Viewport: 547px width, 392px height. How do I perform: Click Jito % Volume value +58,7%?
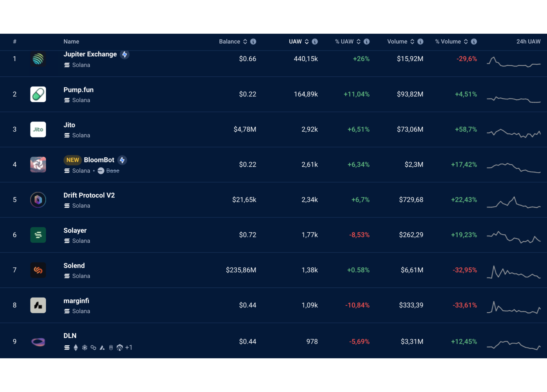(x=466, y=129)
